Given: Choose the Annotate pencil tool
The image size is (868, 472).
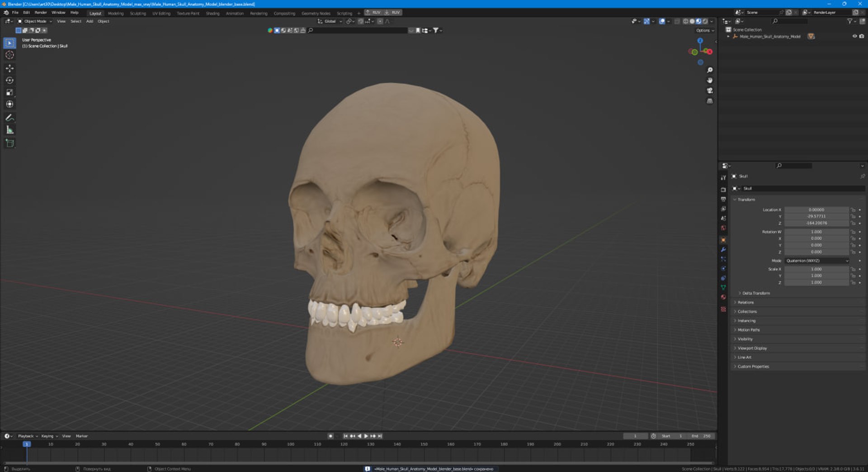Looking at the screenshot, I should tap(9, 118).
